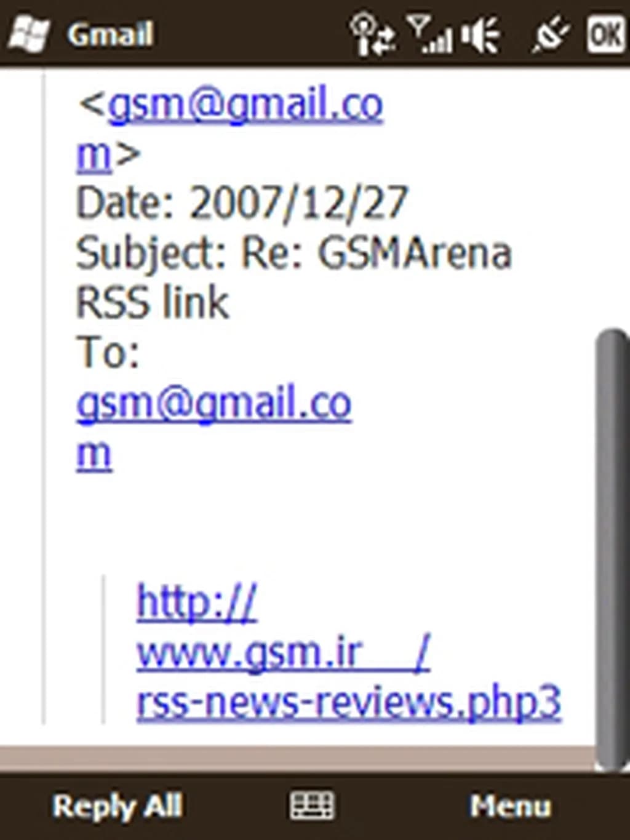Open gsm@gmail.co link under To:

pyautogui.click(x=214, y=405)
